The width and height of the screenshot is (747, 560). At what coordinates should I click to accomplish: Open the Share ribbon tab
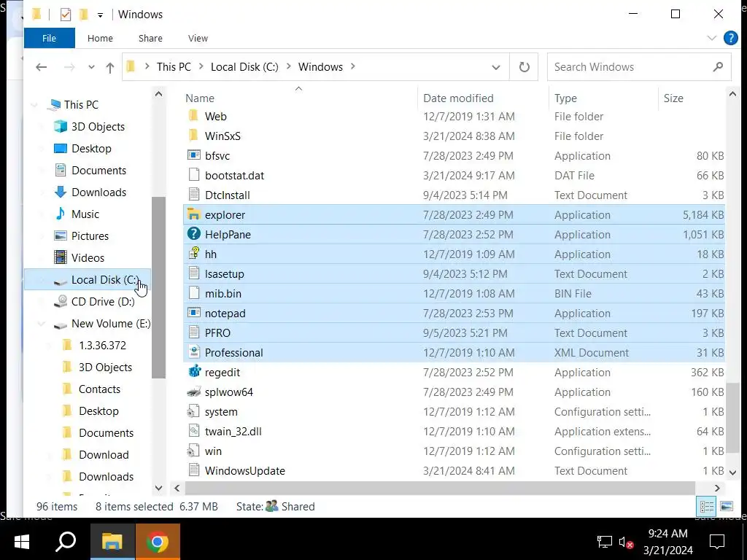pos(150,38)
